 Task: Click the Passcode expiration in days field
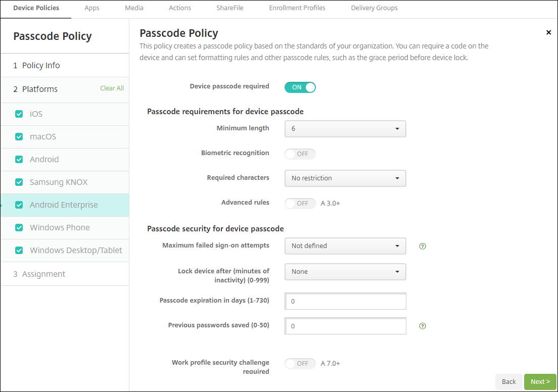345,302
